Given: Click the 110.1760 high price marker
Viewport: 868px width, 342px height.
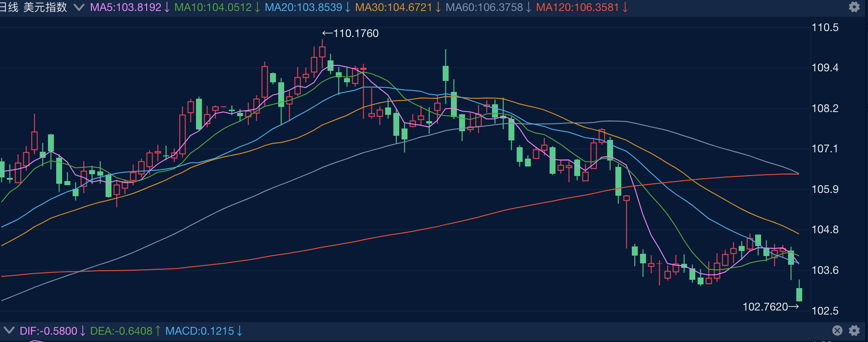Looking at the screenshot, I should 351,33.
